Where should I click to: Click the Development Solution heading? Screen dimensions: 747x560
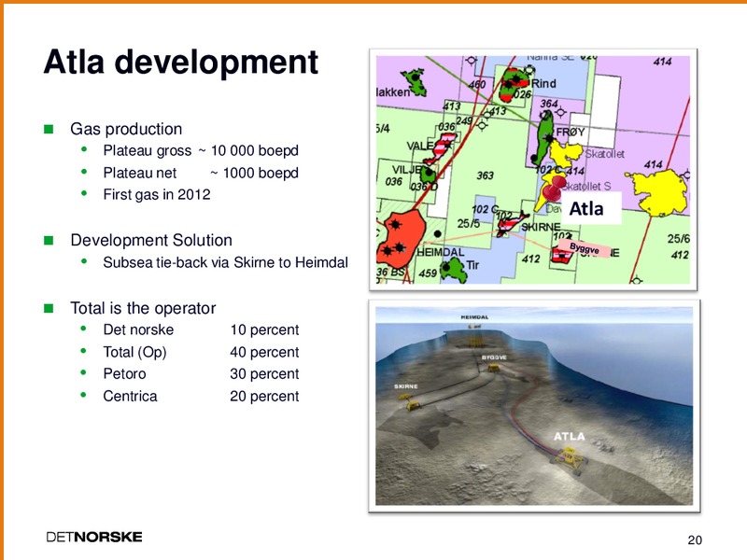coord(151,240)
